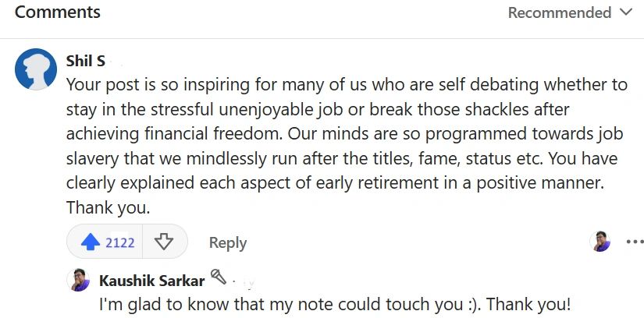Click the words "Thank you." ending Shil's comment
This screenshot has height=318, width=644.
108,207
